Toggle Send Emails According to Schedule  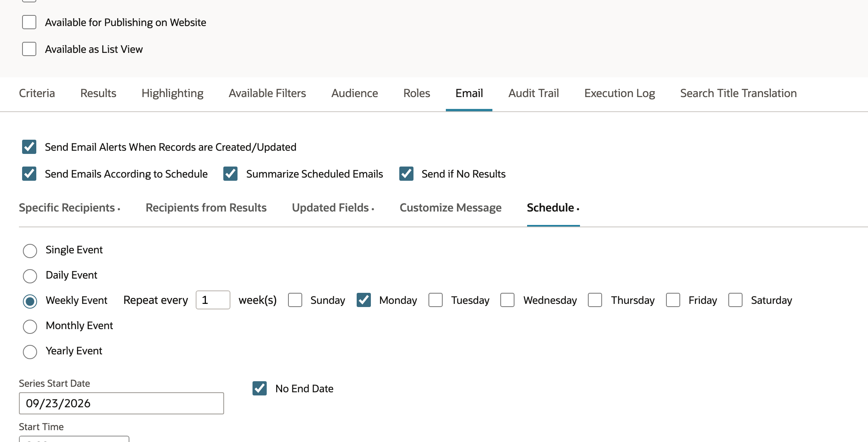pyautogui.click(x=29, y=174)
